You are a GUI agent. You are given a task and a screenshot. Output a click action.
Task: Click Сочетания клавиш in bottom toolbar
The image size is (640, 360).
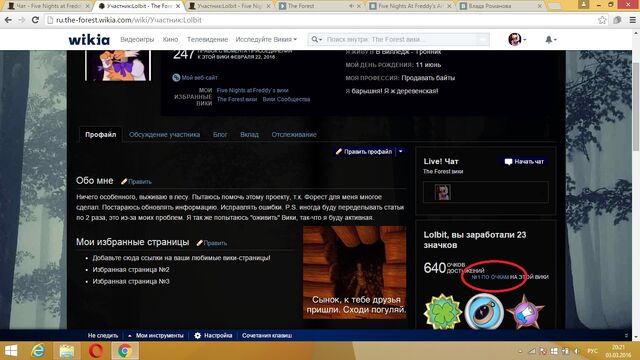[267, 336]
